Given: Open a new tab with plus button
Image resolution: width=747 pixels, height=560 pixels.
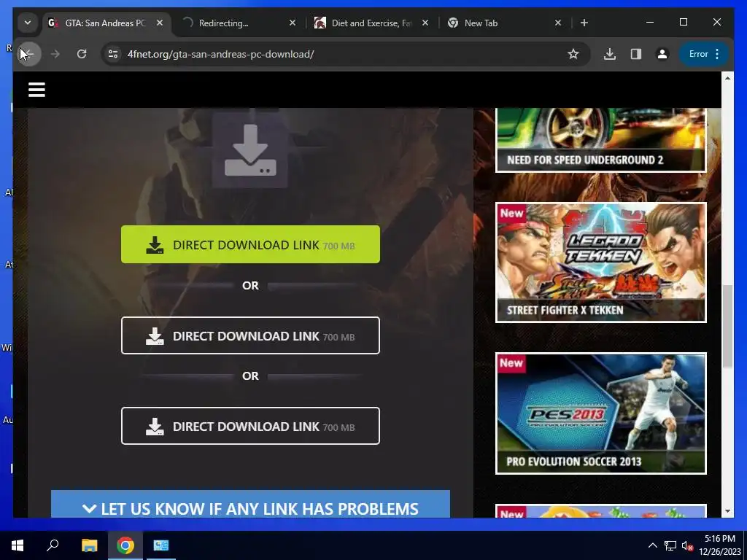Looking at the screenshot, I should click(584, 23).
